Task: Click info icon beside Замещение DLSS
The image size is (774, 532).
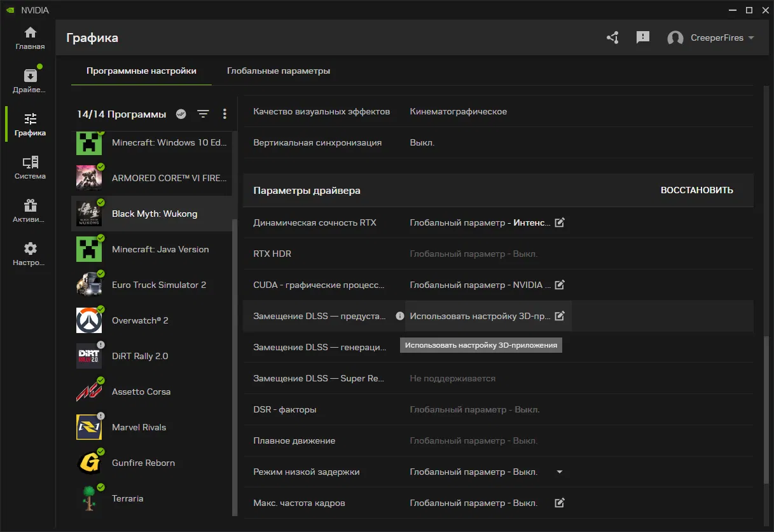Action: coord(399,316)
